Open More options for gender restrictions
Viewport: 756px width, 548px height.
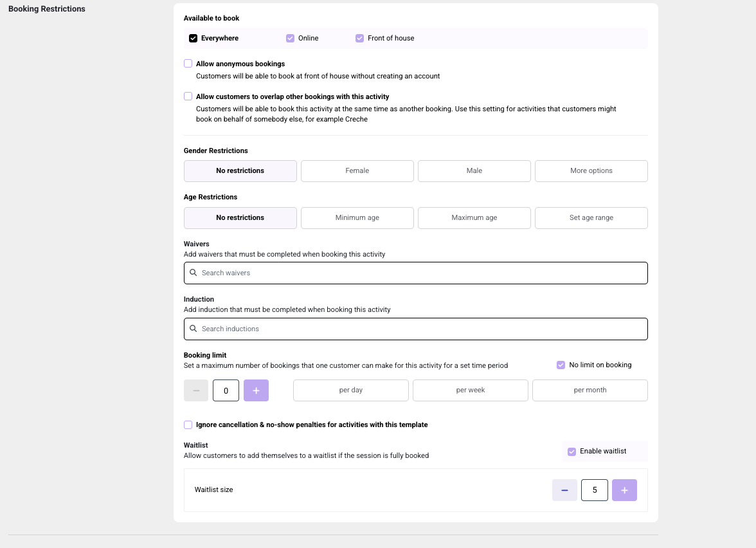pos(591,170)
